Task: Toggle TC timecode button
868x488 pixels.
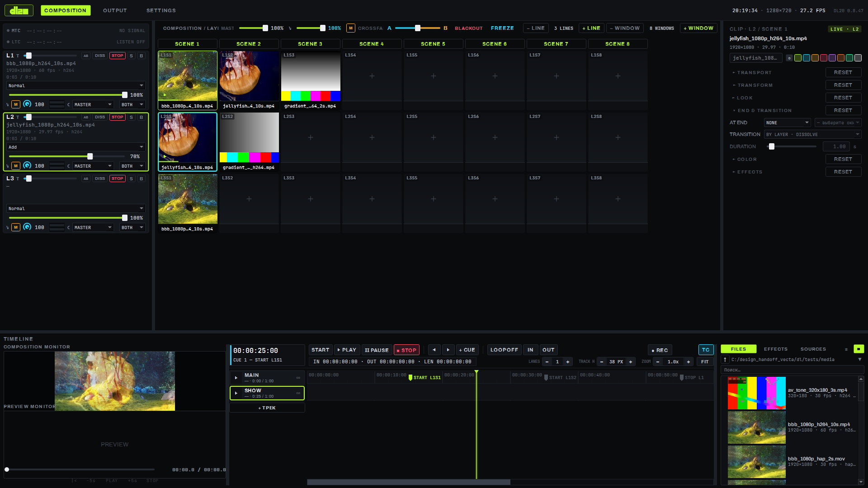Action: [x=706, y=350]
